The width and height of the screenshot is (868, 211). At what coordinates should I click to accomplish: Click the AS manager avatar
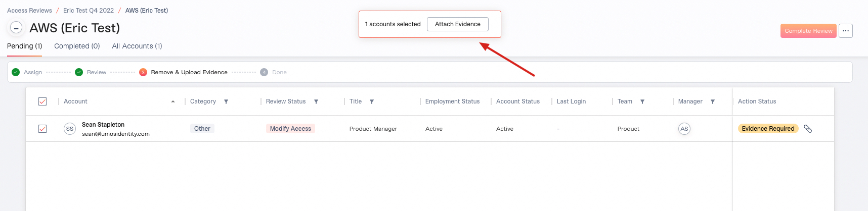click(x=684, y=129)
